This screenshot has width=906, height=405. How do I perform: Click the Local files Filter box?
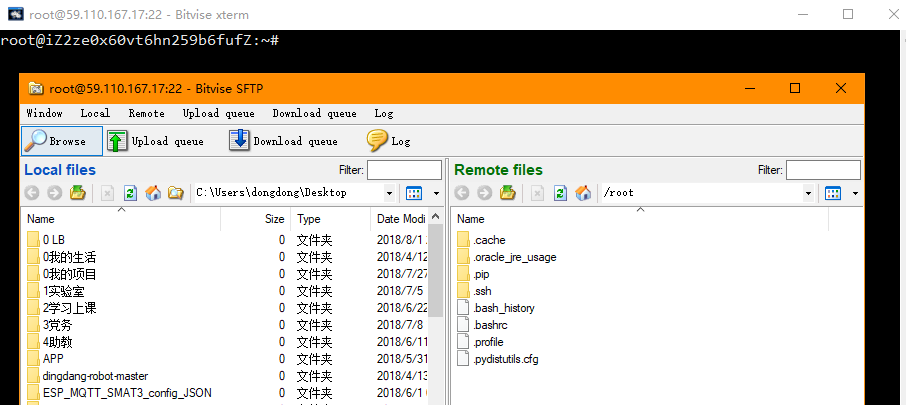404,170
